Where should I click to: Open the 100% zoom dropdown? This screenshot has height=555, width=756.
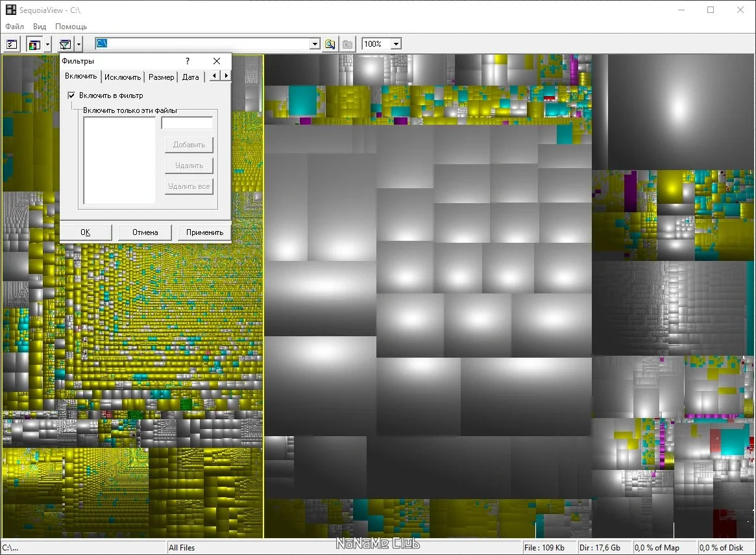(396, 44)
